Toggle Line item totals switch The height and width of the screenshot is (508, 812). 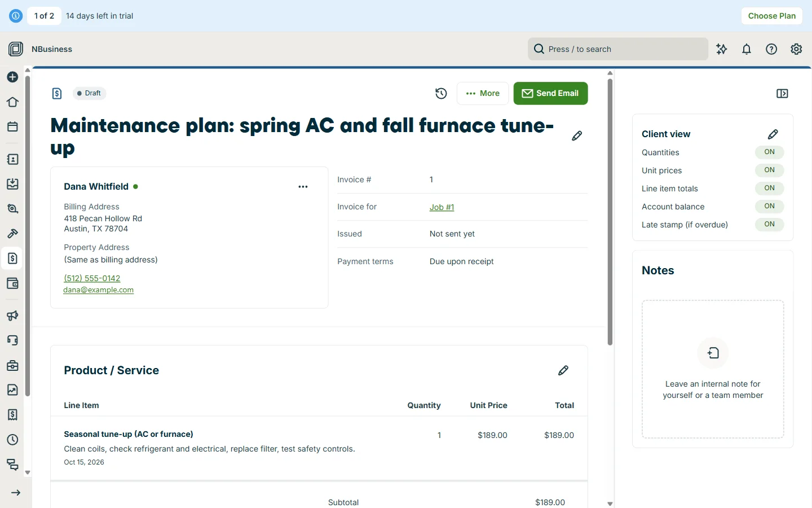pyautogui.click(x=770, y=188)
